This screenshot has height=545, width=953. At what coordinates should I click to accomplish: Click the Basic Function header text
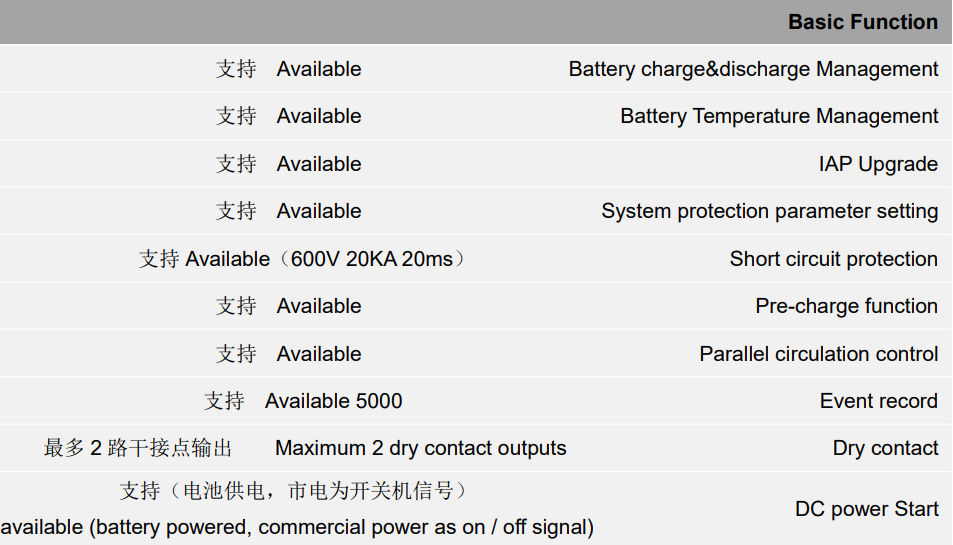click(x=863, y=22)
